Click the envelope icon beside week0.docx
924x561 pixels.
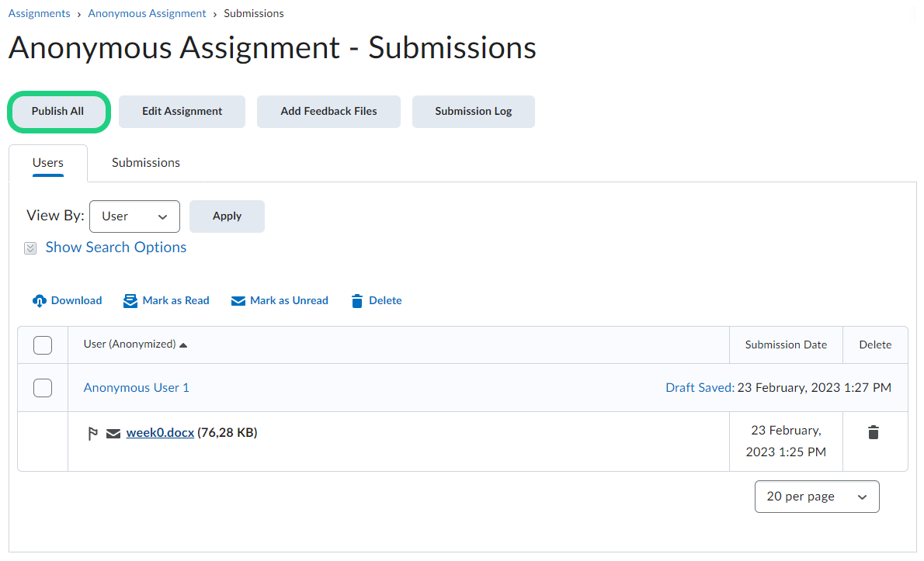[113, 434]
